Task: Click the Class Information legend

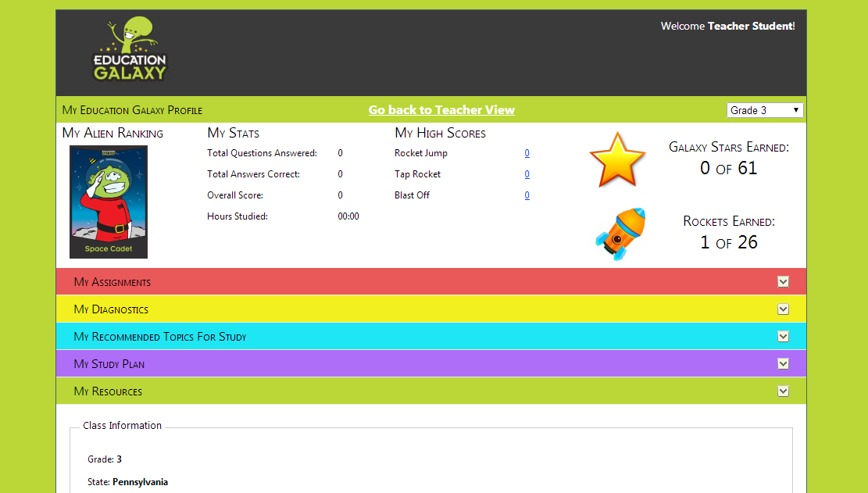Action: [x=123, y=426]
